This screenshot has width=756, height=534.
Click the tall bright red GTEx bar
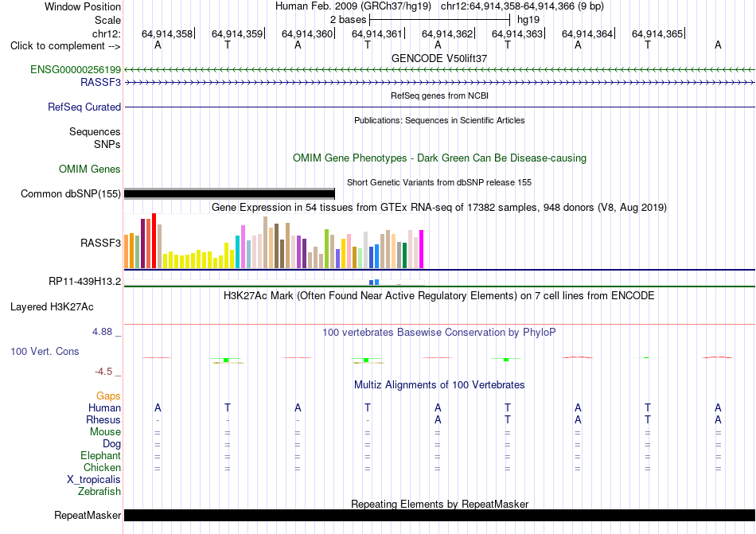(x=154, y=240)
